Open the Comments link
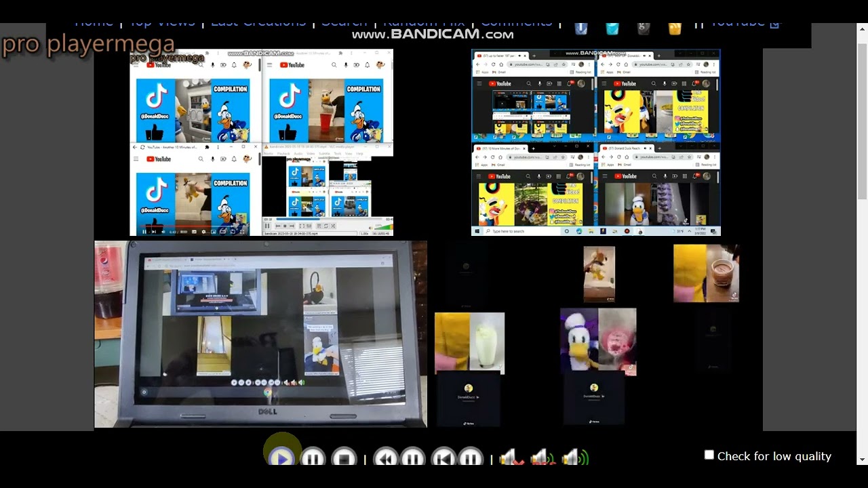 517,23
